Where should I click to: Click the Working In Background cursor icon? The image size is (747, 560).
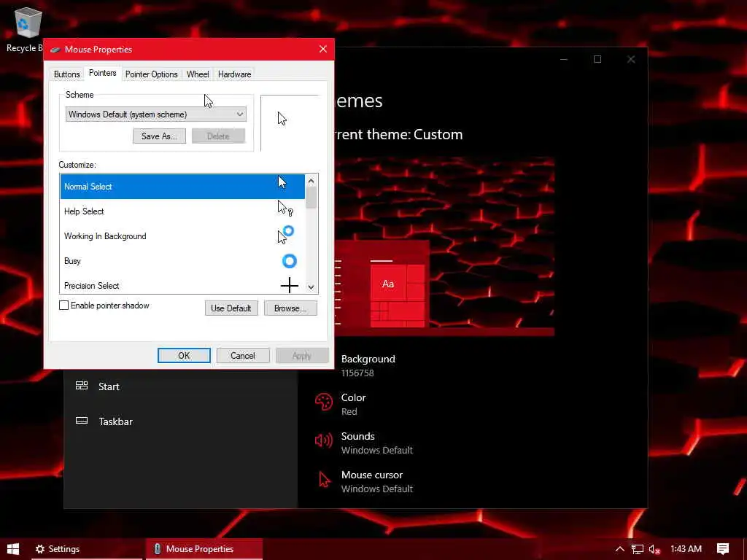click(x=286, y=235)
